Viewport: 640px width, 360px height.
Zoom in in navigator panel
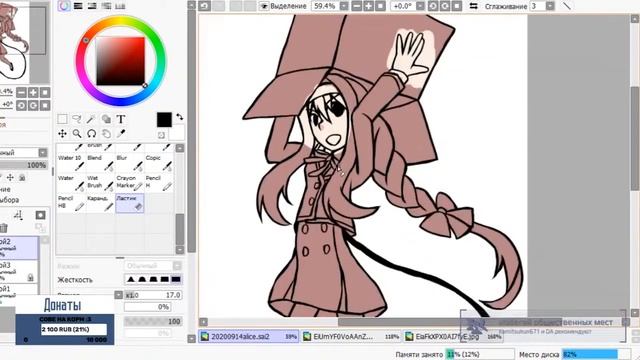pyautogui.click(x=33, y=92)
